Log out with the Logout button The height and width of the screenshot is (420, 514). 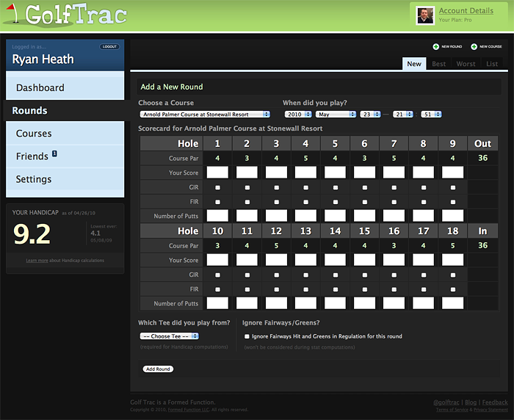coord(109,46)
